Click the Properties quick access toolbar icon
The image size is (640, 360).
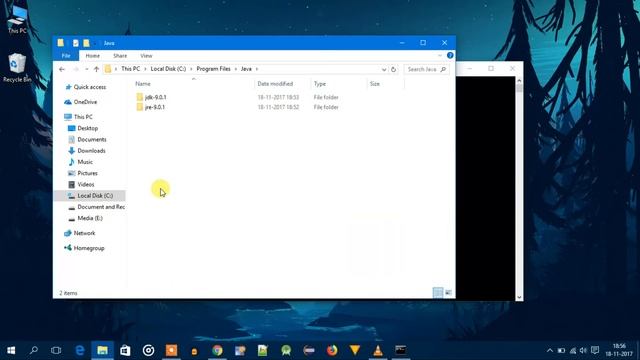(76, 43)
